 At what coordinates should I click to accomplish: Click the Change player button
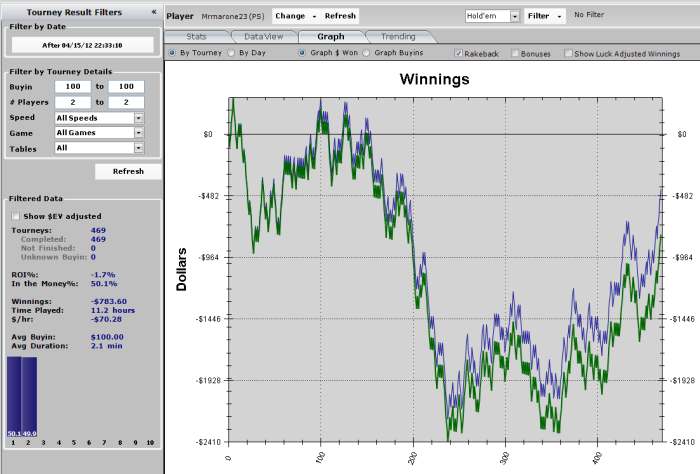(295, 16)
